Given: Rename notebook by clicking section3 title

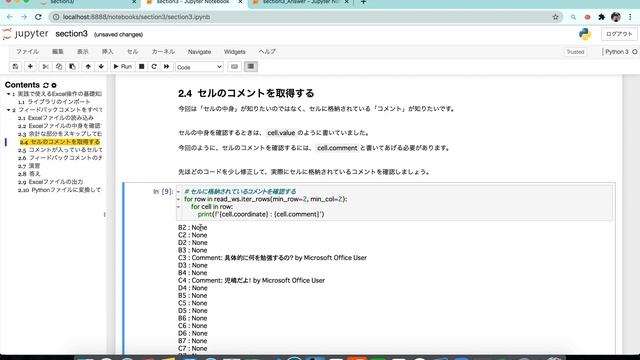Looking at the screenshot, I should pos(71,34).
